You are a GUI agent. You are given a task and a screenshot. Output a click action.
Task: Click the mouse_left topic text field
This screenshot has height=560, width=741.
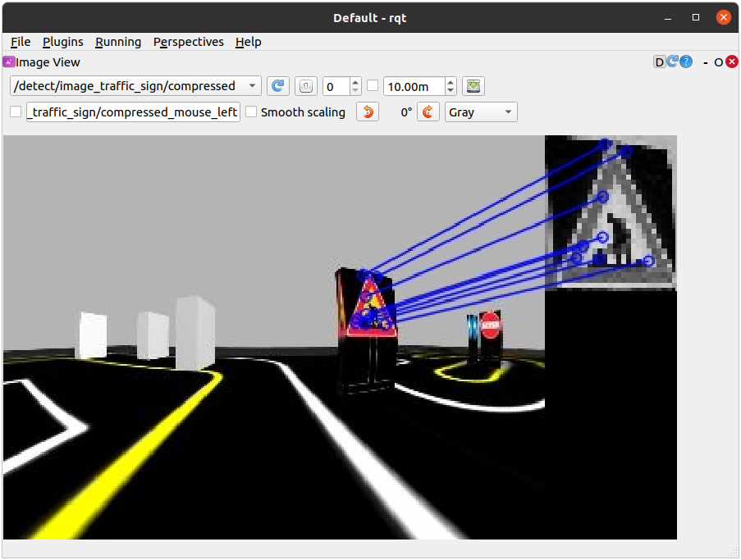pos(133,112)
